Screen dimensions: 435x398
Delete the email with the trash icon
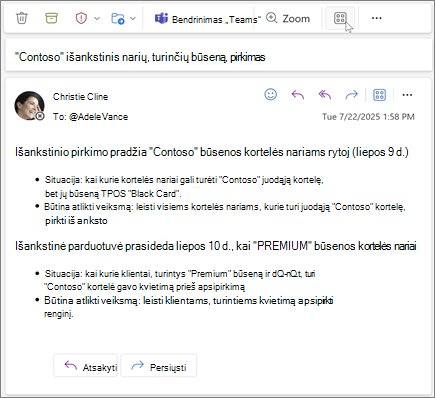coord(22,18)
